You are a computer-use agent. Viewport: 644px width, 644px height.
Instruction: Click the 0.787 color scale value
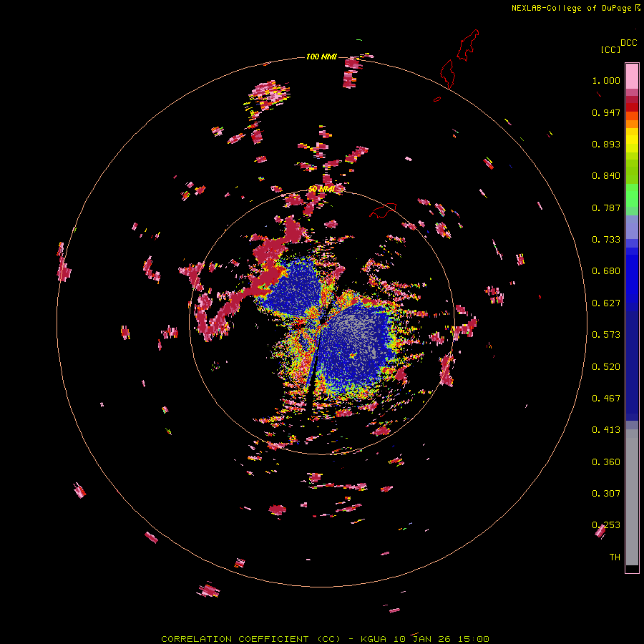606,208
